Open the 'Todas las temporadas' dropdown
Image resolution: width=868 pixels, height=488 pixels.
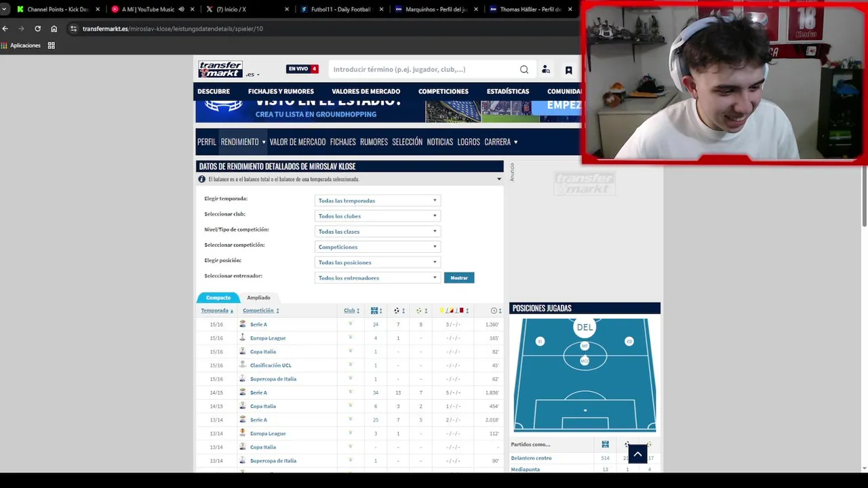(x=378, y=201)
